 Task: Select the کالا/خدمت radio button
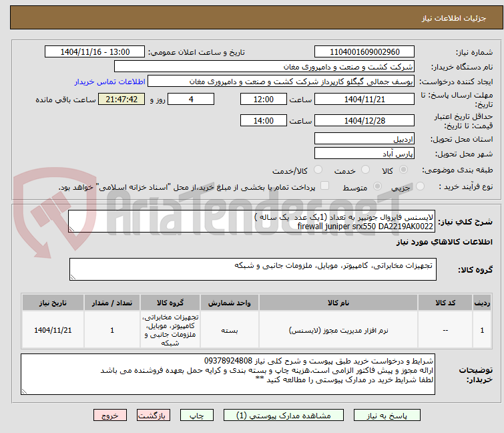pyautogui.click(x=318, y=169)
